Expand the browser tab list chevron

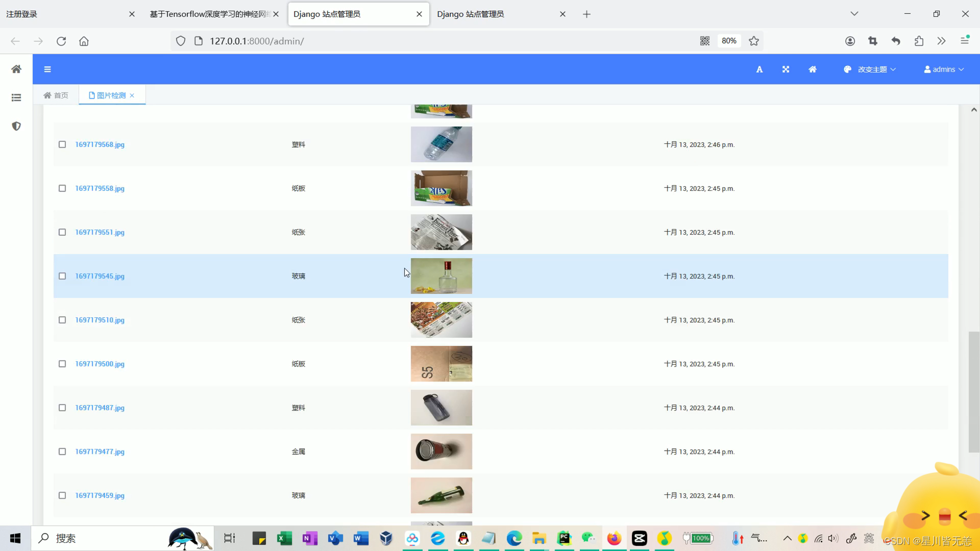854,14
